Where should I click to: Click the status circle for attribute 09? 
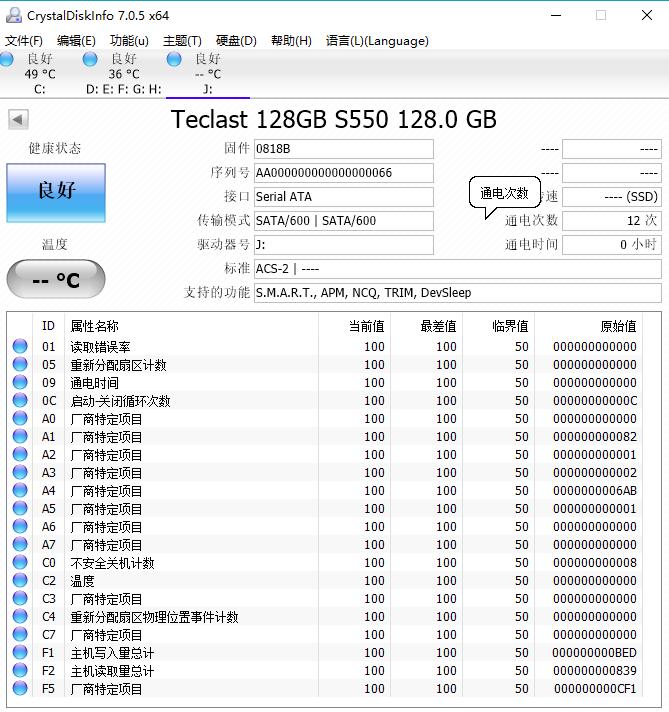pyautogui.click(x=20, y=382)
